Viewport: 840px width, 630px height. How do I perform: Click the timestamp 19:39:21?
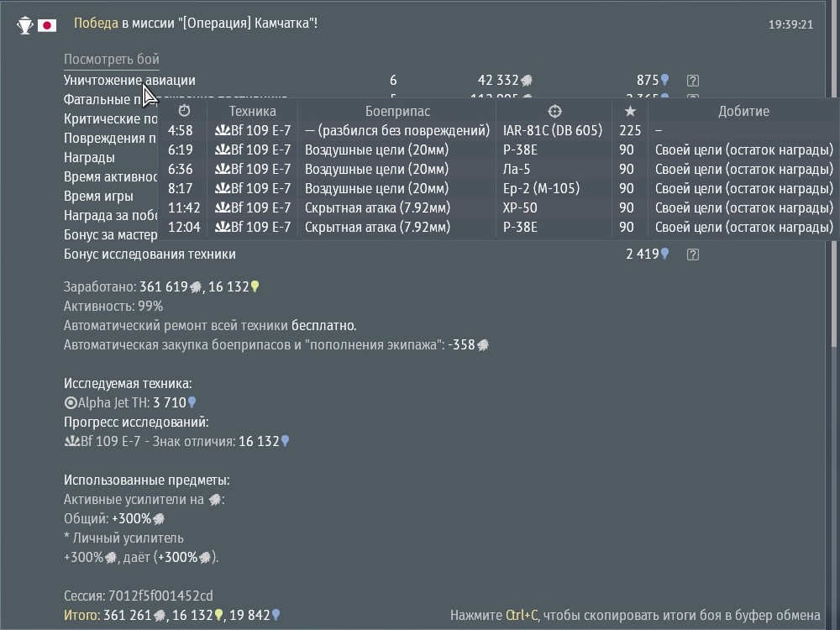[790, 24]
